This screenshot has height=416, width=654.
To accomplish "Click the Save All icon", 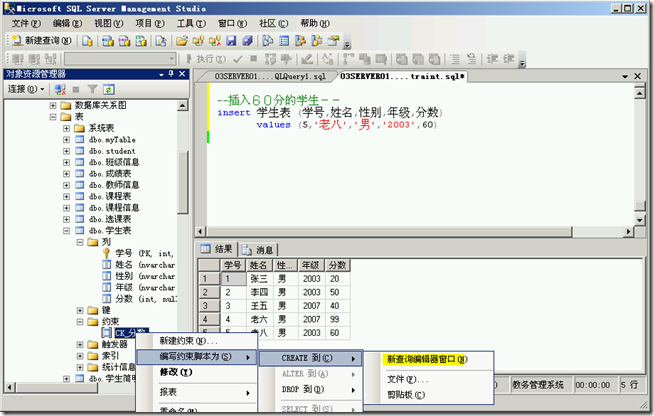I will pyautogui.click(x=248, y=40).
